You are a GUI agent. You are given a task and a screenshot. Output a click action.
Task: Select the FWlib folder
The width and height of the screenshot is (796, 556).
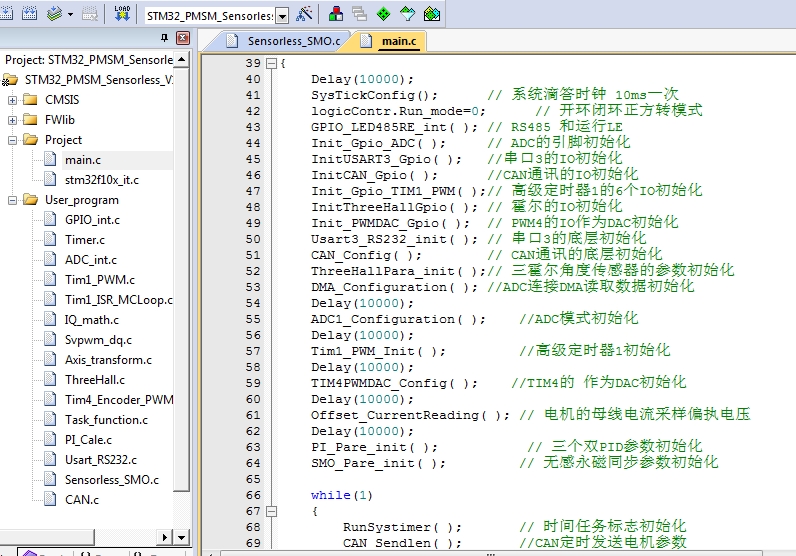point(59,120)
